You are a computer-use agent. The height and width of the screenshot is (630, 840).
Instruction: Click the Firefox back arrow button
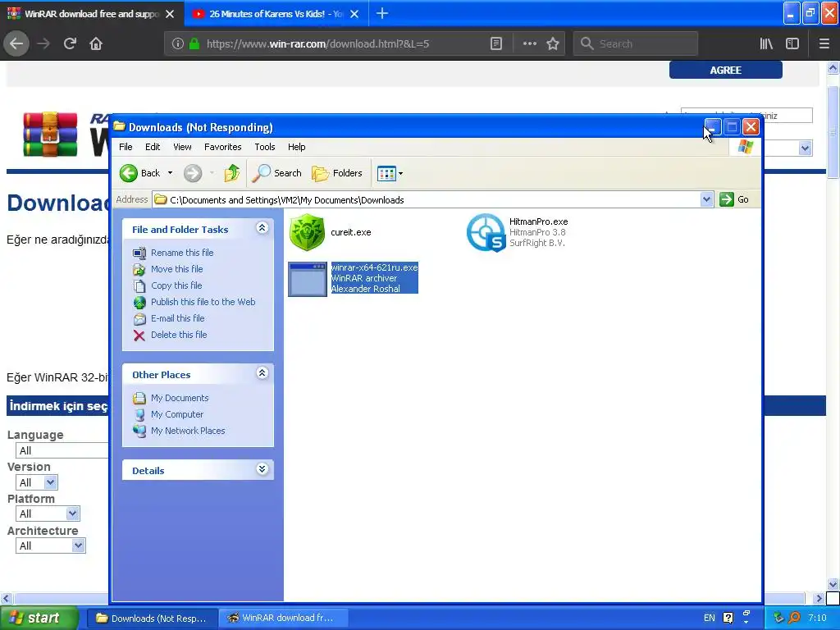(16, 44)
